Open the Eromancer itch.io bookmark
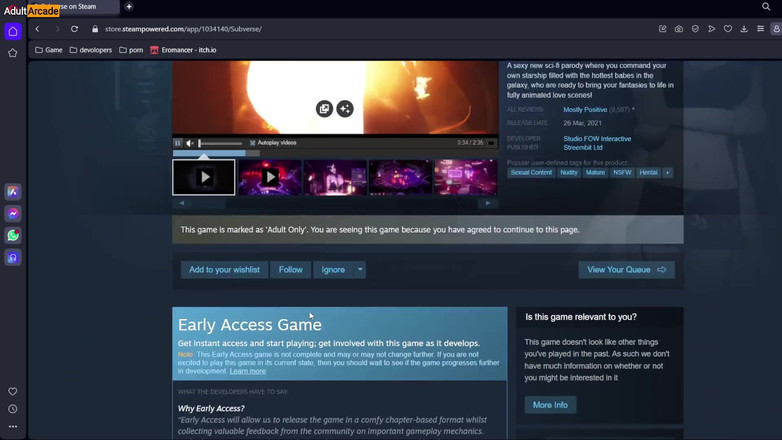Screen dimensions: 782x440 click(x=183, y=50)
